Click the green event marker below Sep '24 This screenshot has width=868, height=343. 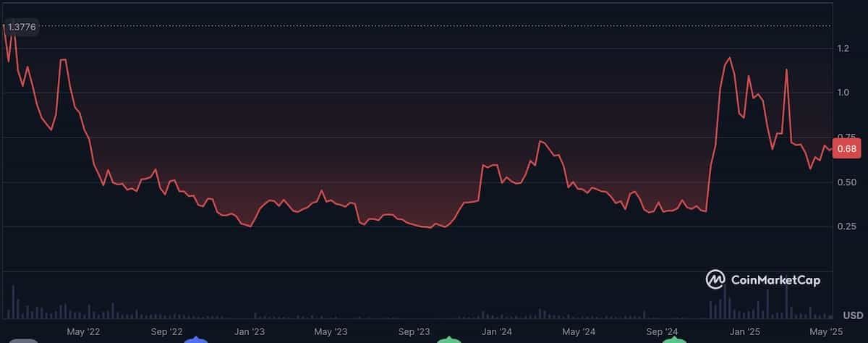click(672, 340)
